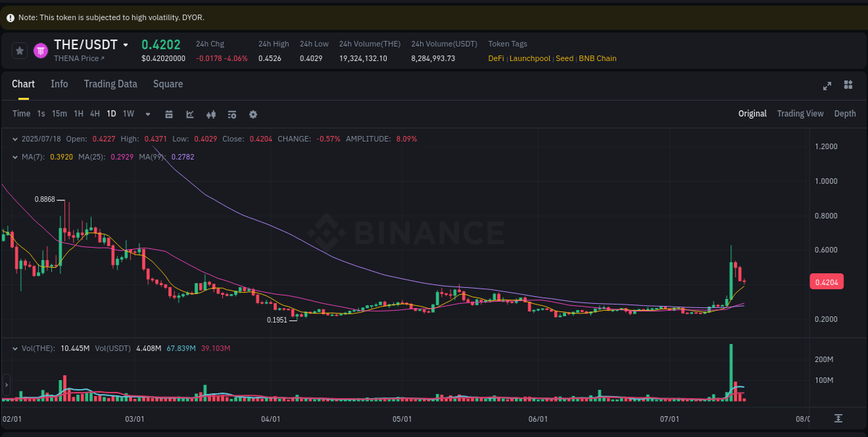This screenshot has width=868, height=437.
Task: Switch to the Trading Data tab
Action: pyautogui.click(x=110, y=84)
